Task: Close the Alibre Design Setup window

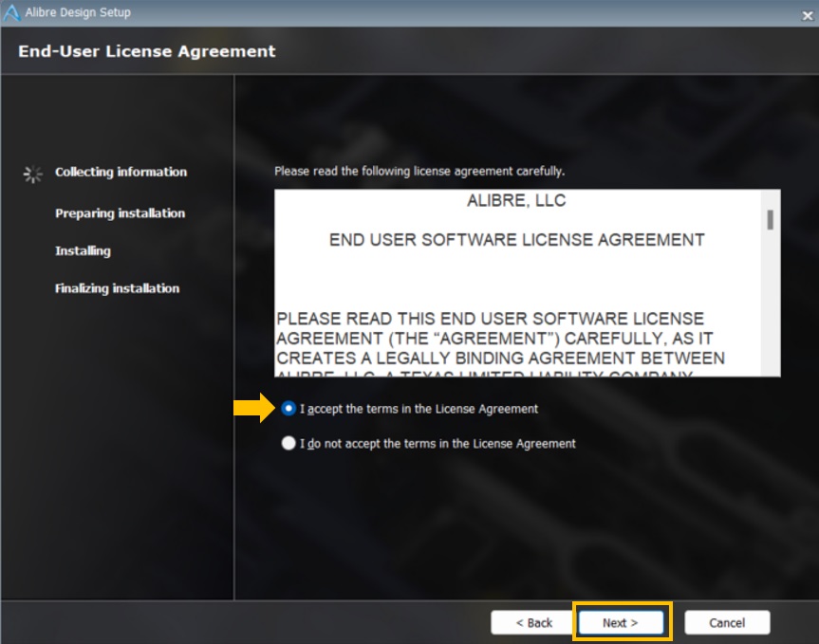Action: [x=806, y=13]
